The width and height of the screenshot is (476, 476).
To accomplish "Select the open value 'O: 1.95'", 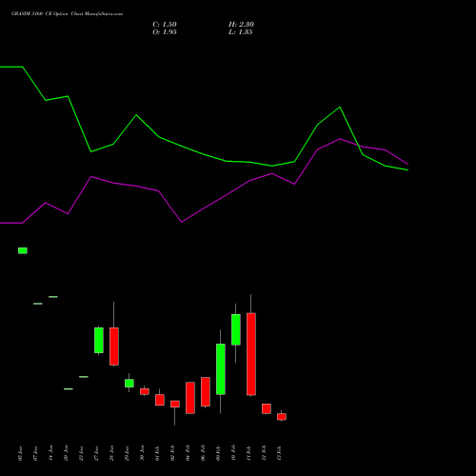I will (x=165, y=32).
